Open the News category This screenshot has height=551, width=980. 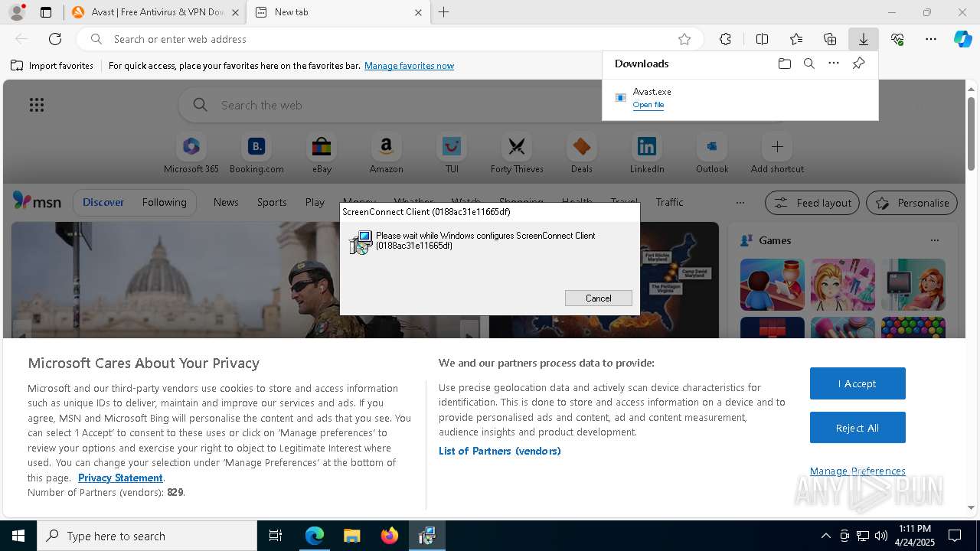(x=226, y=202)
